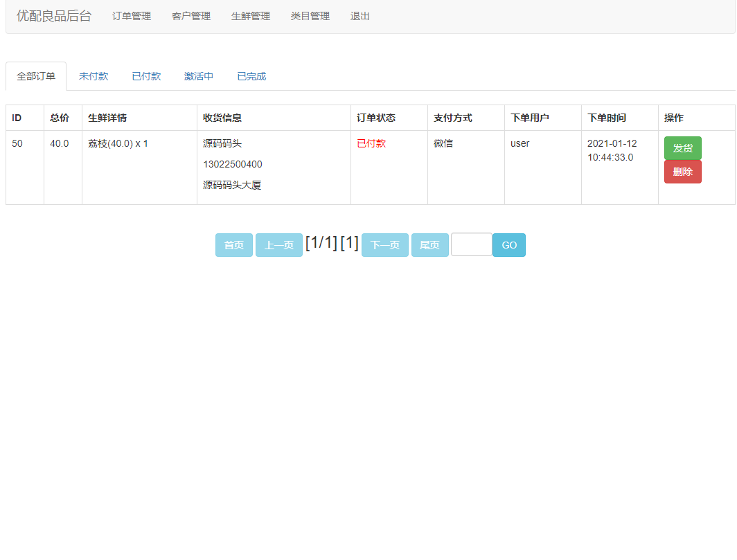The image size is (737, 560).
Task: Click 退出 to log out
Action: pos(359,16)
